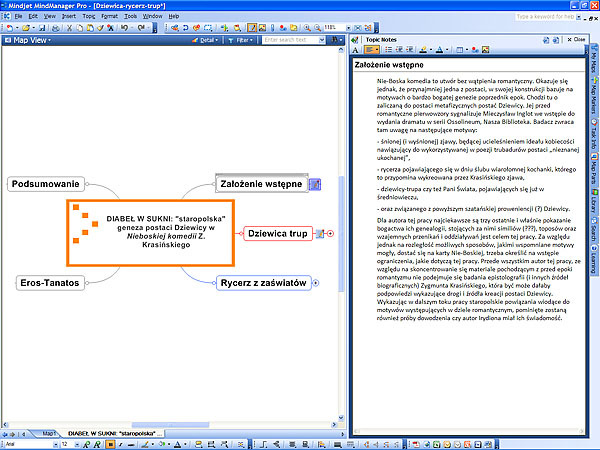Click the map horizontal scrollbar thumb
Screen dimensions: 600x450
tap(170, 425)
